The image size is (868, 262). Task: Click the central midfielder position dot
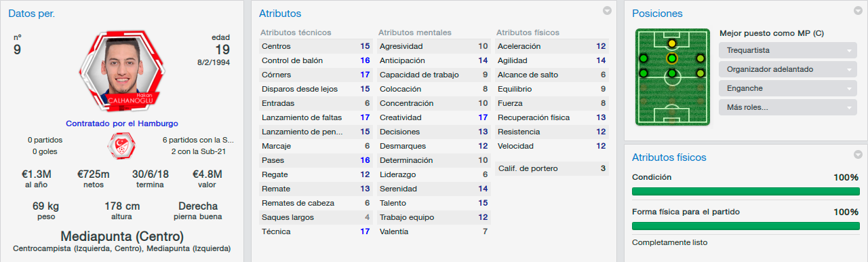pyautogui.click(x=672, y=73)
